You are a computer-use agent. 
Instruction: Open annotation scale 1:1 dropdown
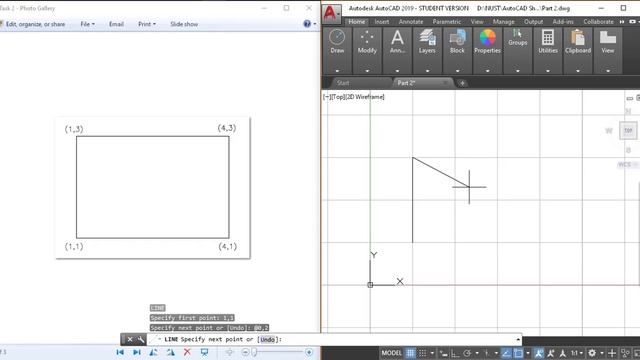click(x=577, y=353)
